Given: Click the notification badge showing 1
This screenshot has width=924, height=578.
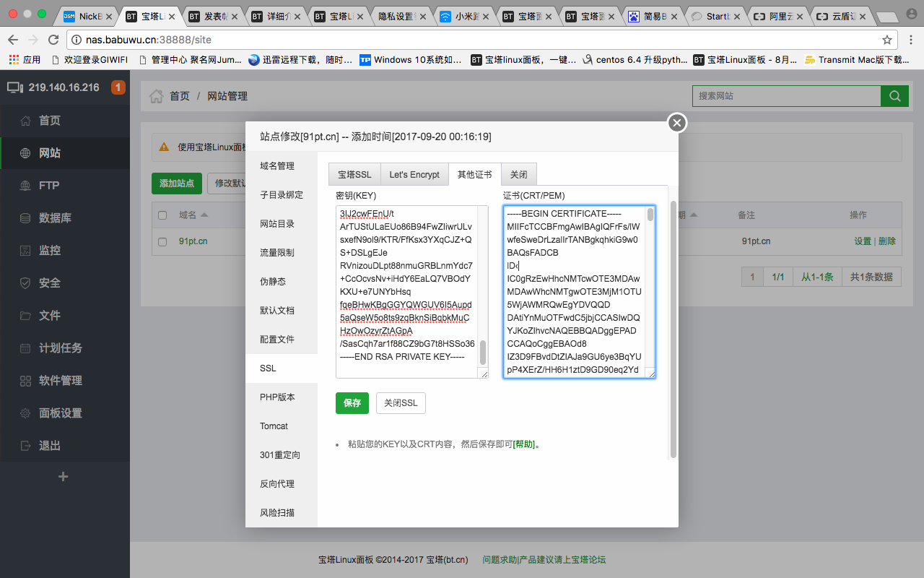Looking at the screenshot, I should [x=118, y=87].
